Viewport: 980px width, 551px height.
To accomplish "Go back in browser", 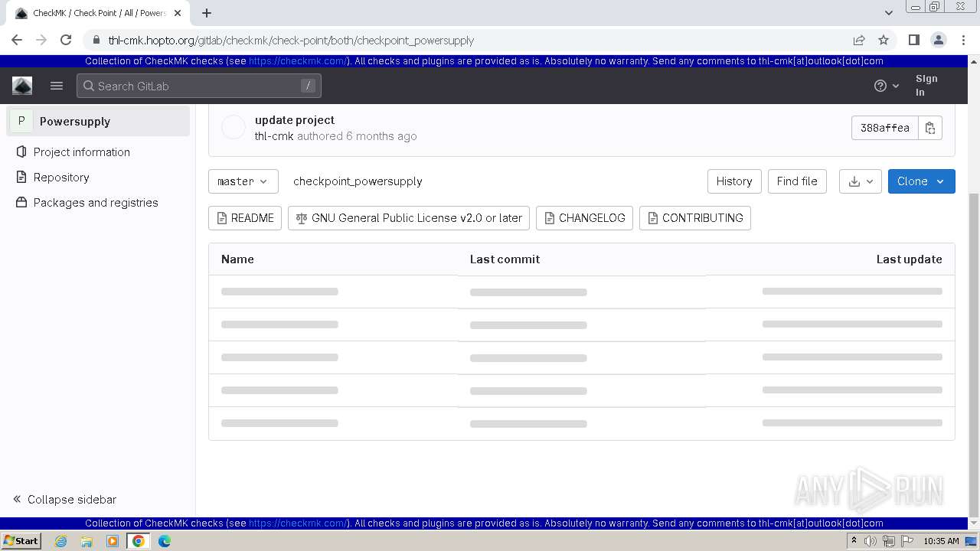I will [17, 40].
